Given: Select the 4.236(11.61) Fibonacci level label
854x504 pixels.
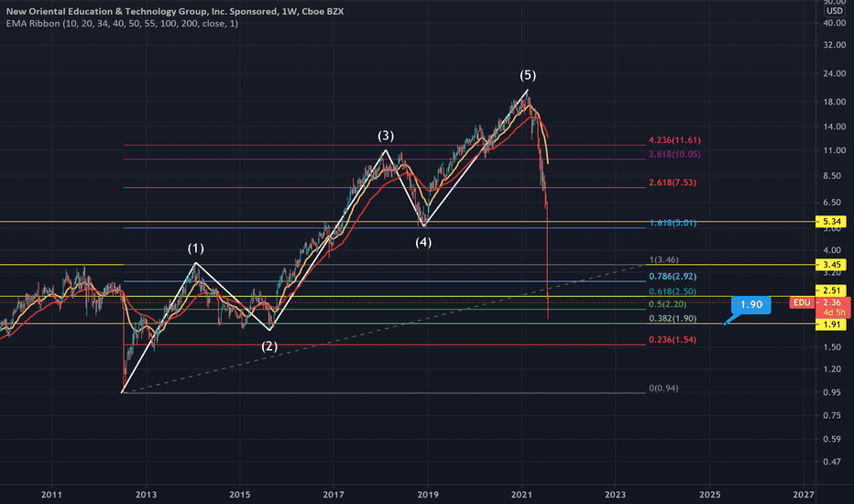Looking at the screenshot, I should [674, 140].
